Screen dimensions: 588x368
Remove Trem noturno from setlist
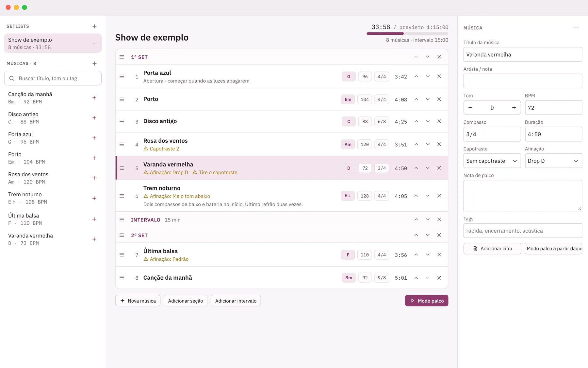coord(439,196)
